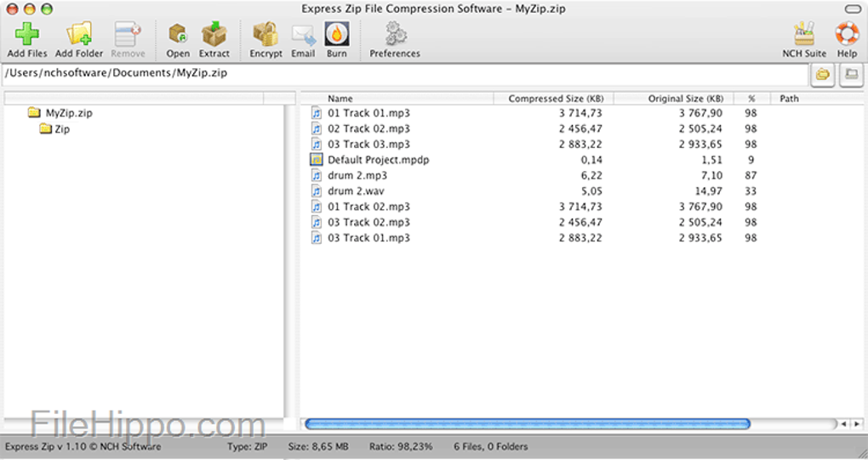
Task: Click compressed size 6,22 of drum 2.mp3
Action: 591,176
